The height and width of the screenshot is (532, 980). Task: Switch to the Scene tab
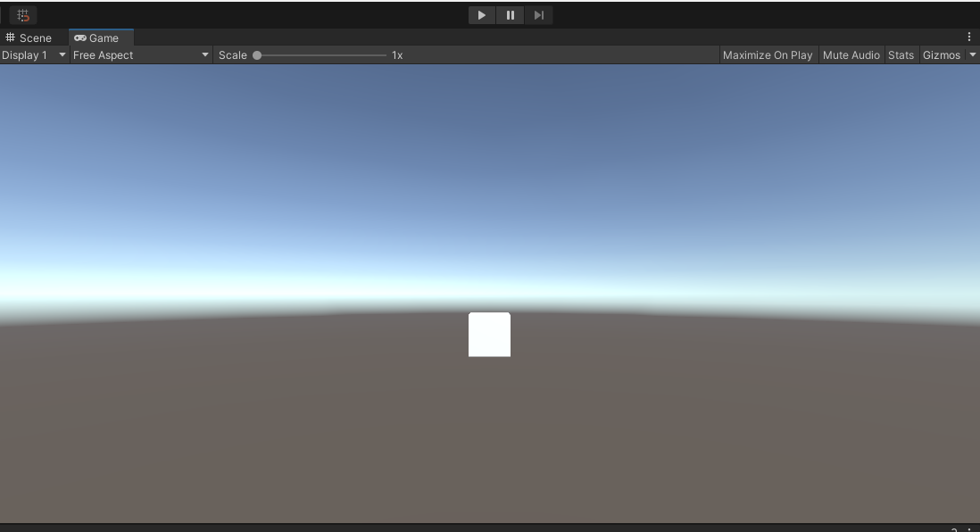coord(29,37)
